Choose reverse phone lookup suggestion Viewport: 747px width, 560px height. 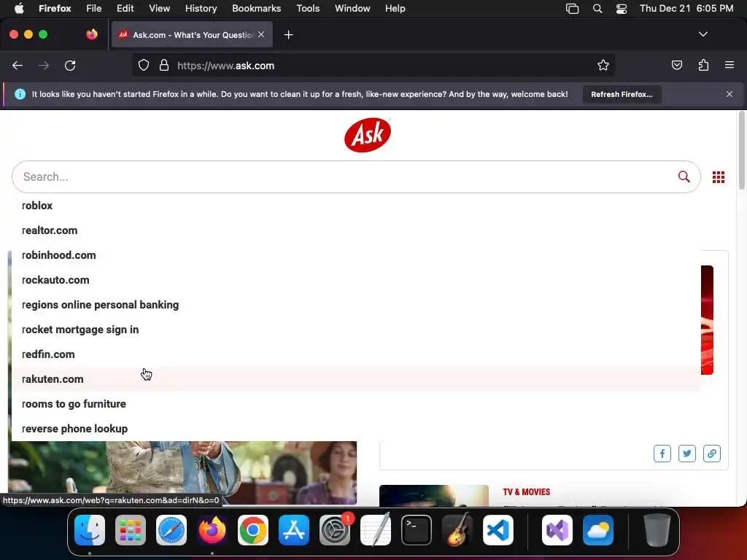pos(356,429)
